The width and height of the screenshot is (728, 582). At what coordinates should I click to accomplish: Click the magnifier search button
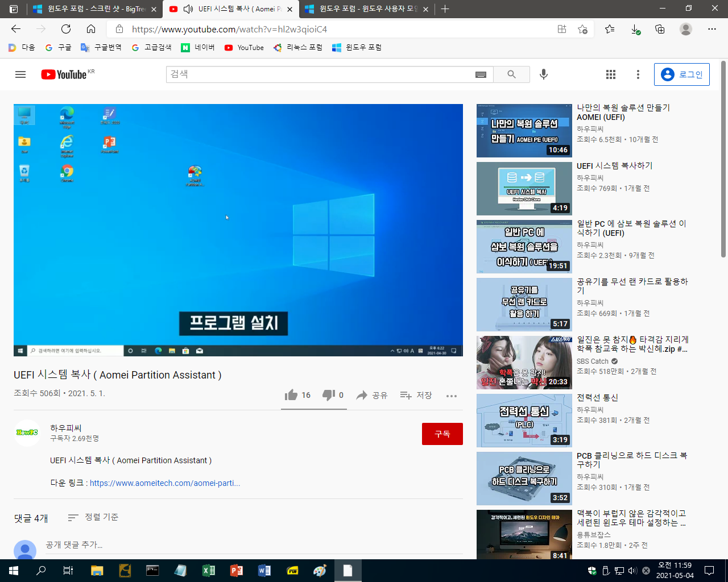click(511, 74)
